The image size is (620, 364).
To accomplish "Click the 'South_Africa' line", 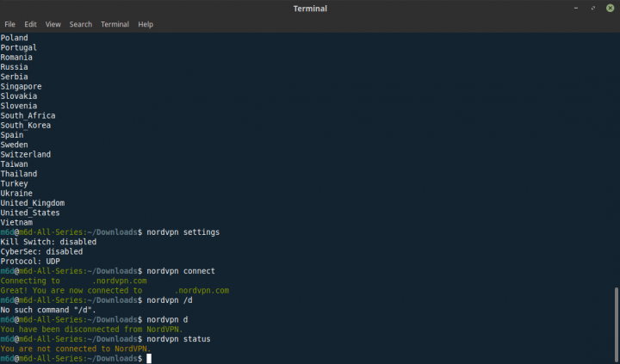I will (28, 115).
